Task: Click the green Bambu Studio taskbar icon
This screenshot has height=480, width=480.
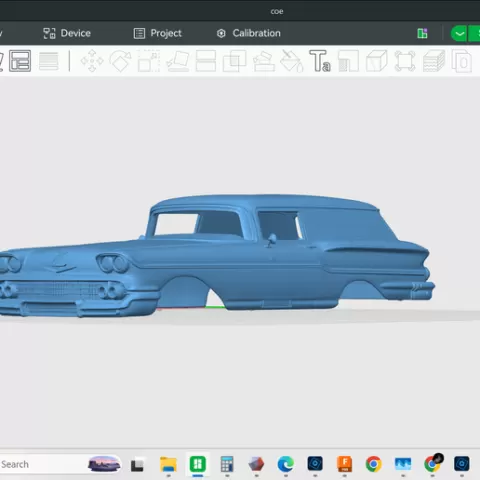Action: coord(198,464)
